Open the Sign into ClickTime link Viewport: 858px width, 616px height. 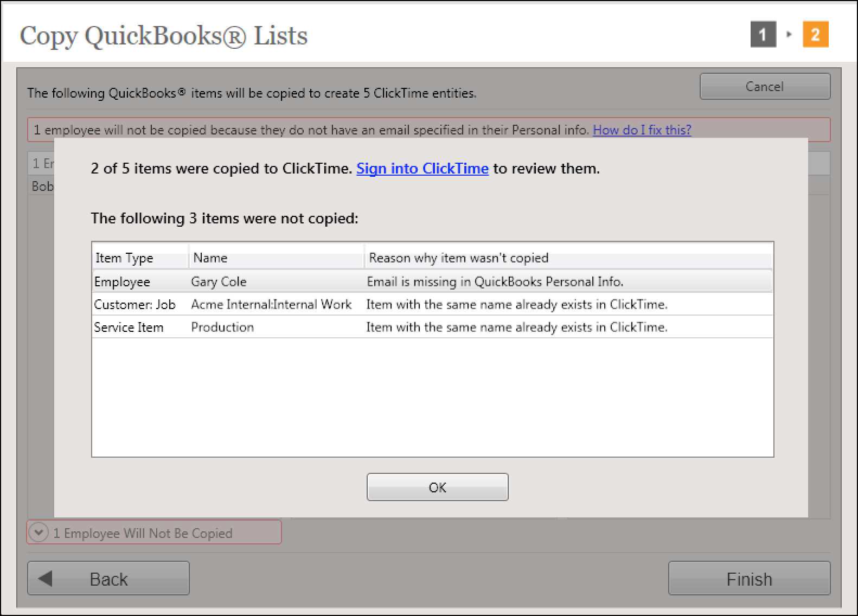pyautogui.click(x=422, y=169)
